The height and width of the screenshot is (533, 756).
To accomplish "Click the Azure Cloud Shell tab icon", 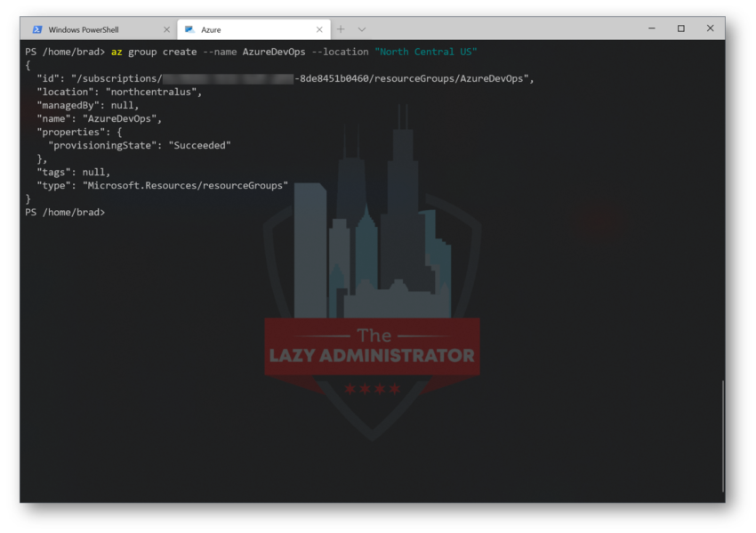I will [190, 29].
